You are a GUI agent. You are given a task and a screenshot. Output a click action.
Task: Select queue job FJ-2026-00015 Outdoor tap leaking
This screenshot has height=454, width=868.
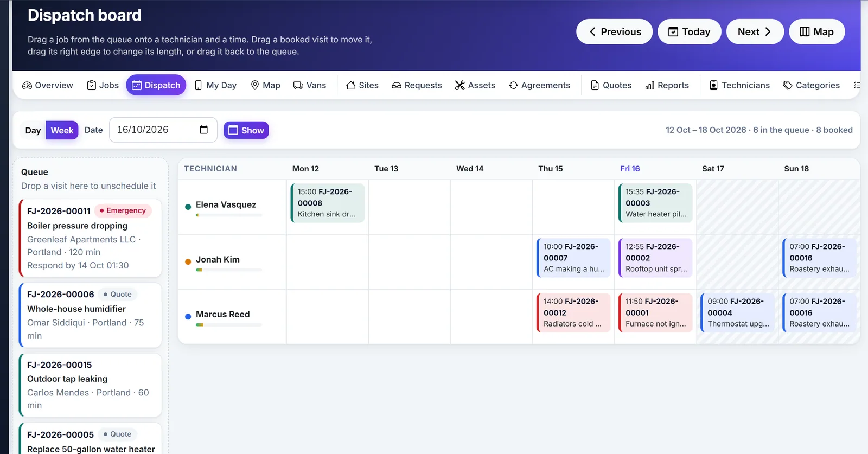[x=90, y=385]
